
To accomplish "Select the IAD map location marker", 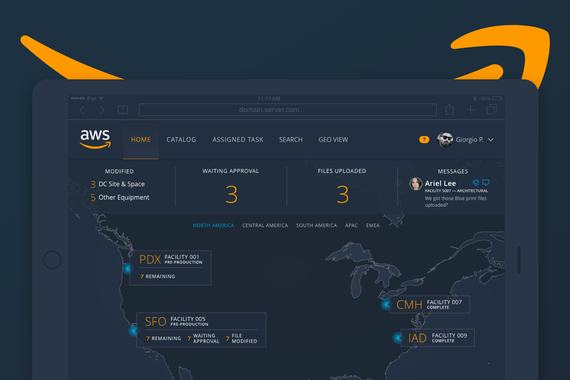I will (398, 338).
